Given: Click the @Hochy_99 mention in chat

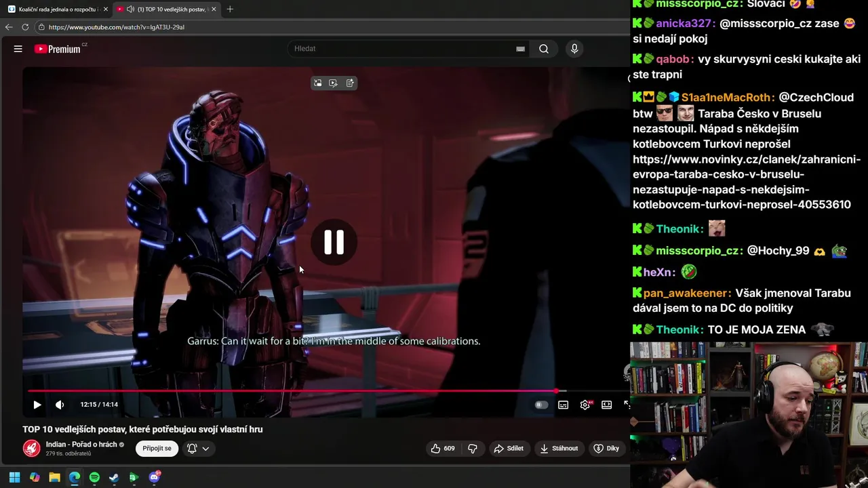Looking at the screenshot, I should click(778, 251).
